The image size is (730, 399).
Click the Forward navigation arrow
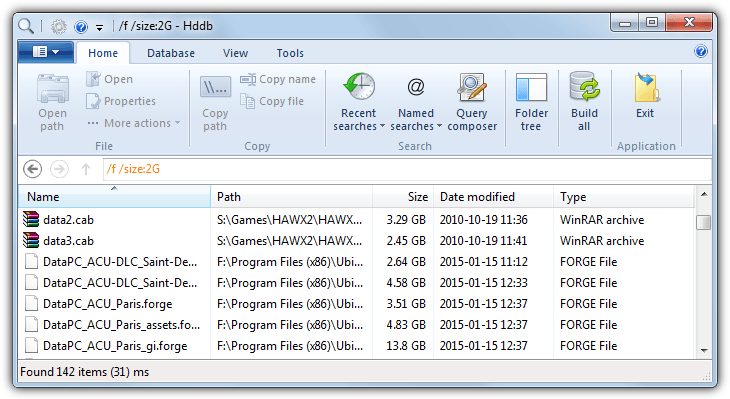(x=59, y=169)
